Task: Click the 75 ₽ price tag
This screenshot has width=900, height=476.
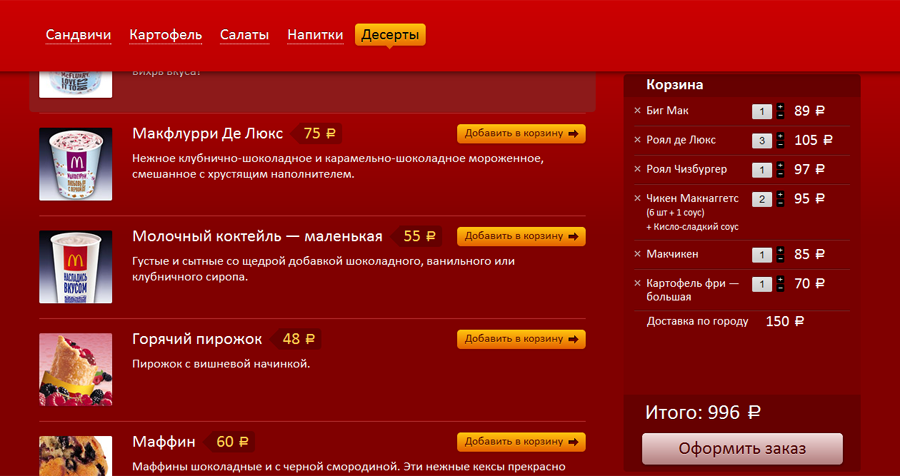Action: 317,134
